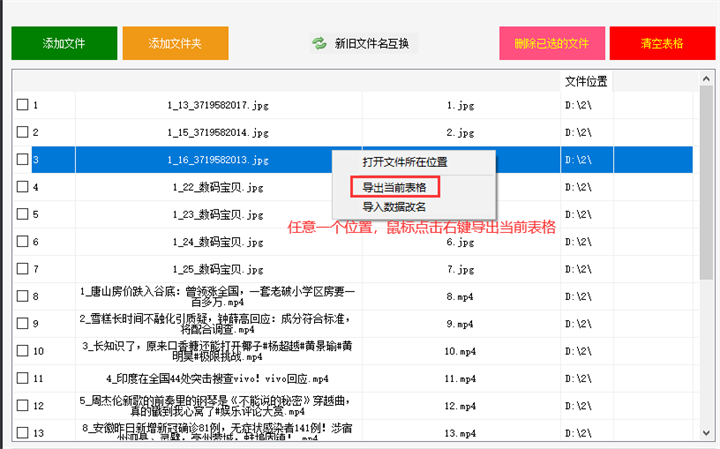
Task: Choose 打开文件所在位置 from context menu
Action: (x=404, y=162)
